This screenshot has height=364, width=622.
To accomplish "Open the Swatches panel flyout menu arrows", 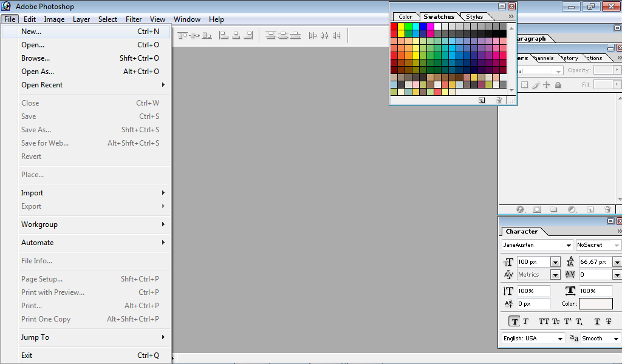I will (511, 16).
